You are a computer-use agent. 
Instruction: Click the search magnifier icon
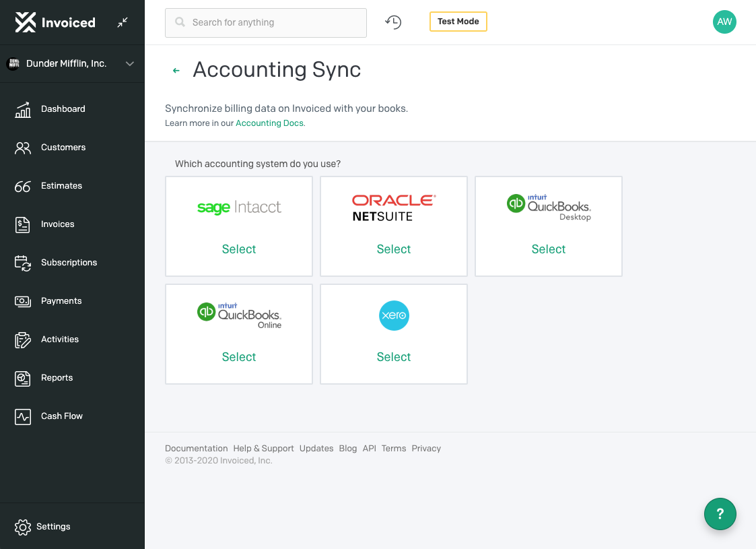pyautogui.click(x=180, y=22)
